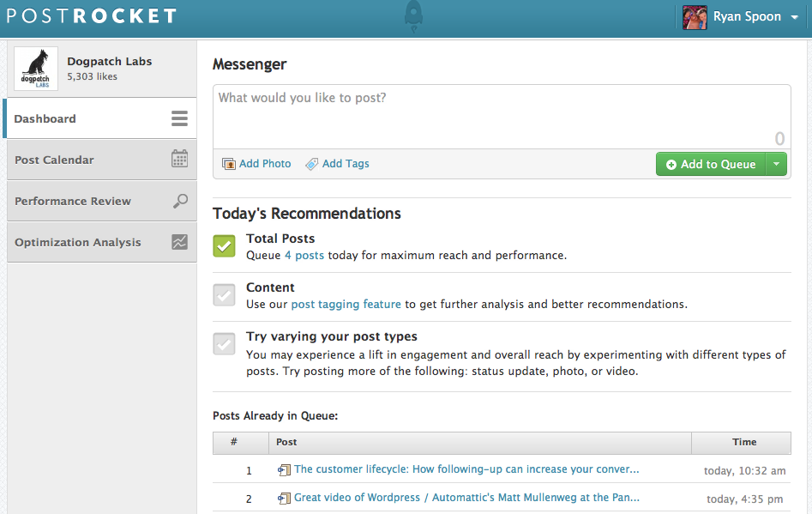Open the customer lifecycle queued post
This screenshot has height=514, width=812.
click(466, 469)
